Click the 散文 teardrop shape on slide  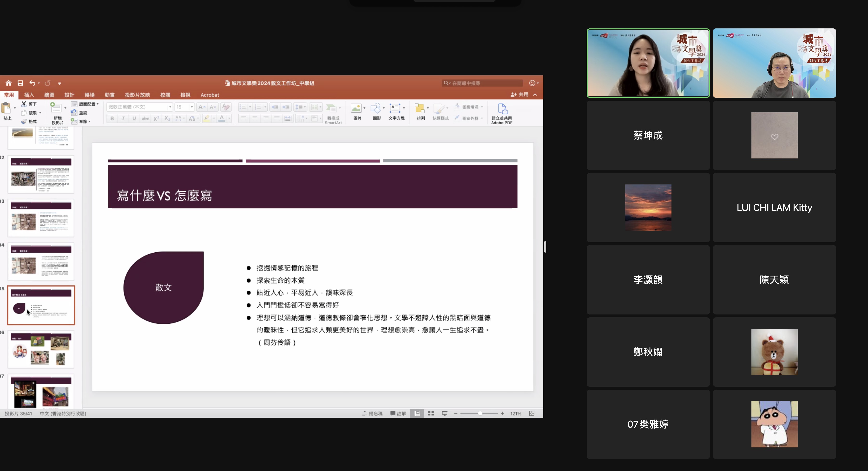[164, 287]
